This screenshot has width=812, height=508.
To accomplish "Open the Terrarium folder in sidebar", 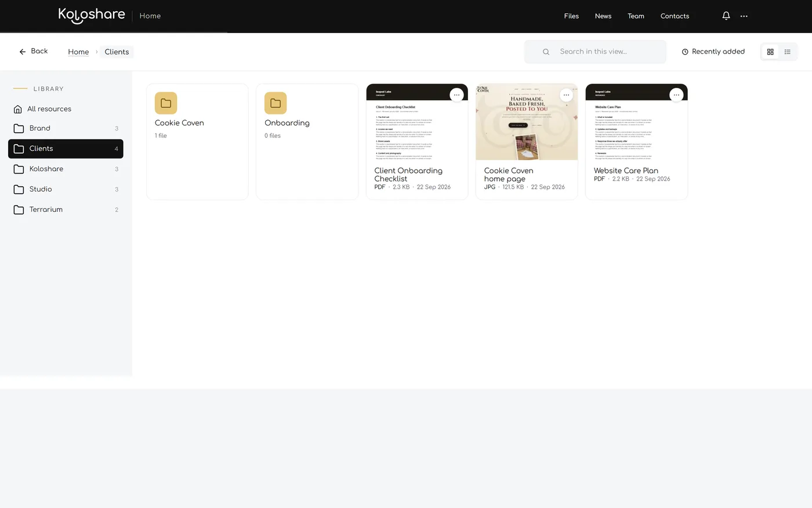I will (66, 210).
